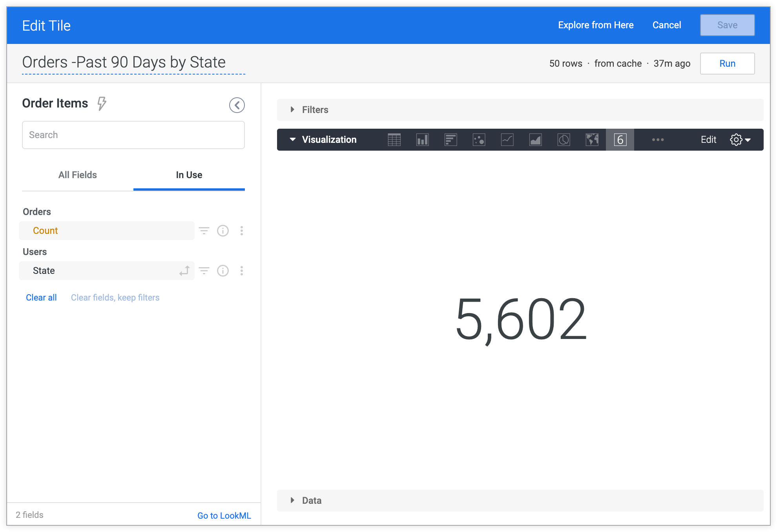Switch to the All Fields tab

pos(77,175)
